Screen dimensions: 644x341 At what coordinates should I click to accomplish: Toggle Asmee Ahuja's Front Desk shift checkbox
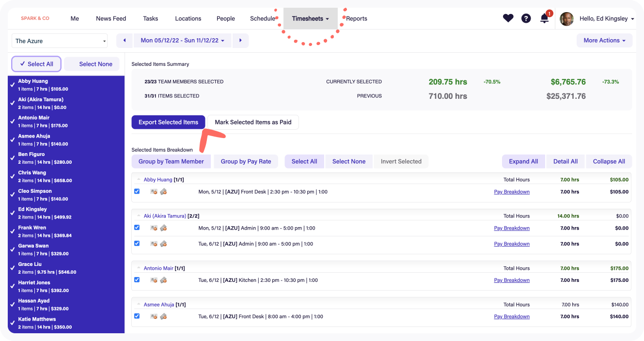click(x=137, y=316)
